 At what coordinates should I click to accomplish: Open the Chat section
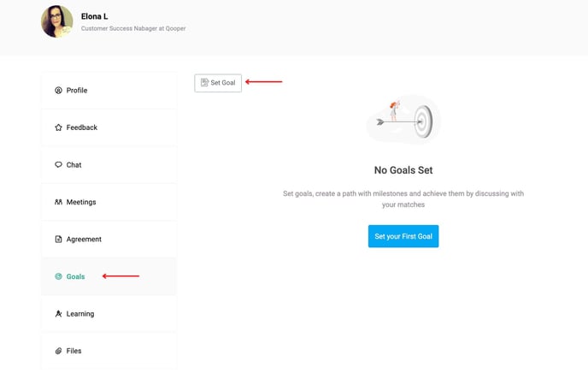74,165
